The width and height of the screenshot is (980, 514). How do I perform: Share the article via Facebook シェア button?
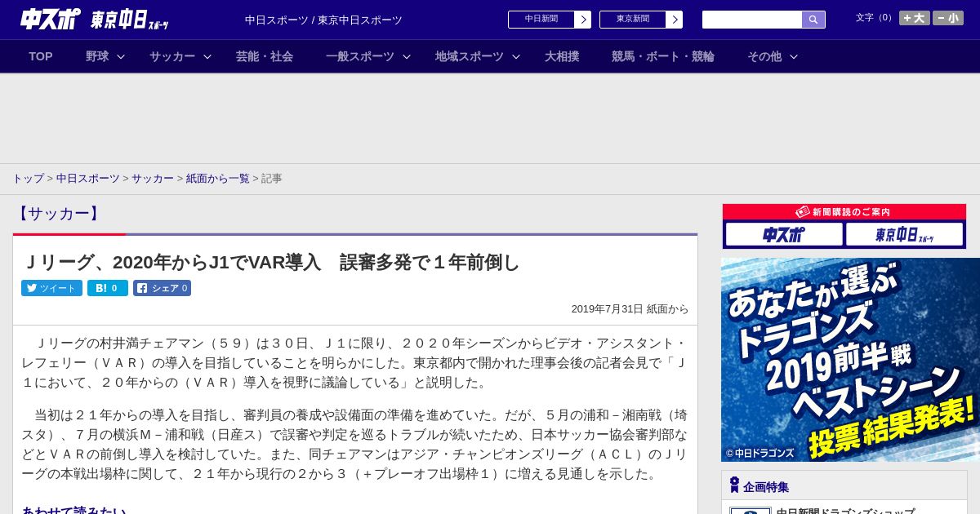pos(163,288)
